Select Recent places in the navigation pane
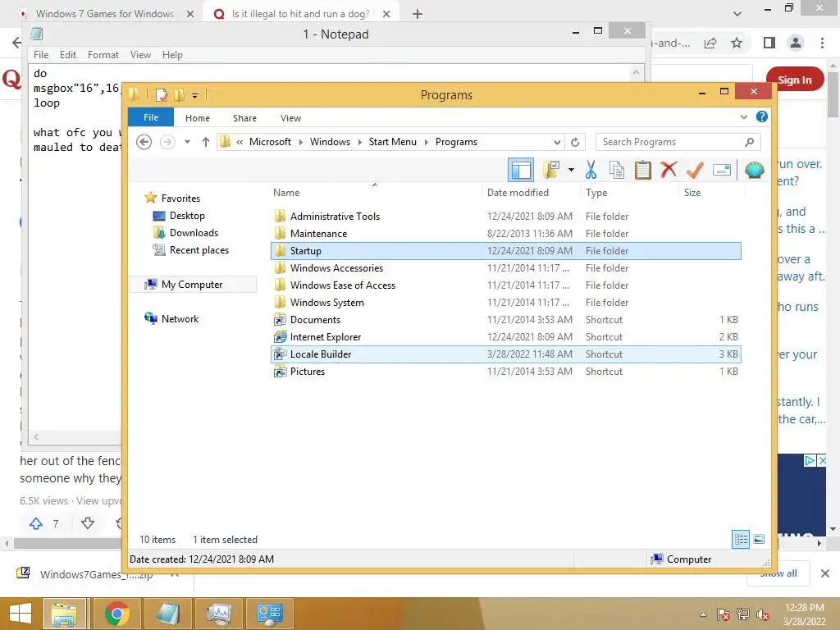 pyautogui.click(x=199, y=249)
